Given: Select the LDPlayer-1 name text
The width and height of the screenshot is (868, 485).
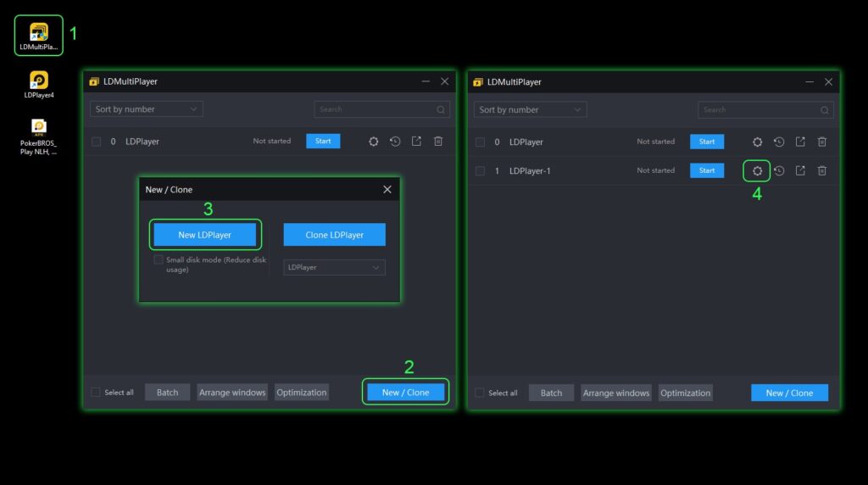Looking at the screenshot, I should [x=530, y=171].
